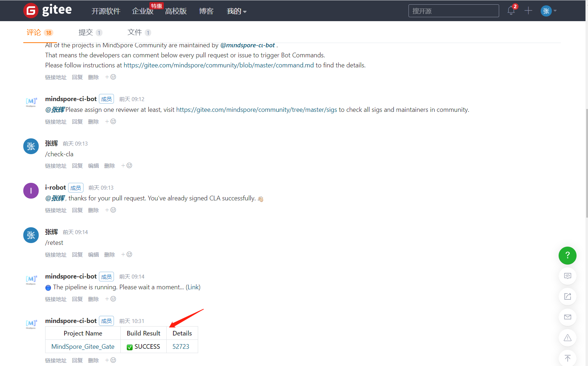
Task: Open the command.md instructions link
Action: pos(219,65)
